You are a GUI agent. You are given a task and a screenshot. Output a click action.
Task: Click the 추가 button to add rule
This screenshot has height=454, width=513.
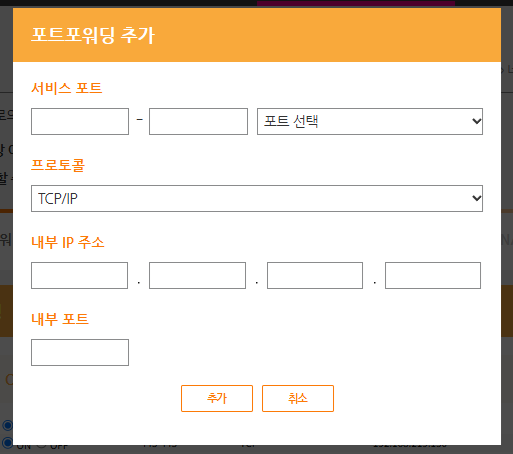coord(217,398)
